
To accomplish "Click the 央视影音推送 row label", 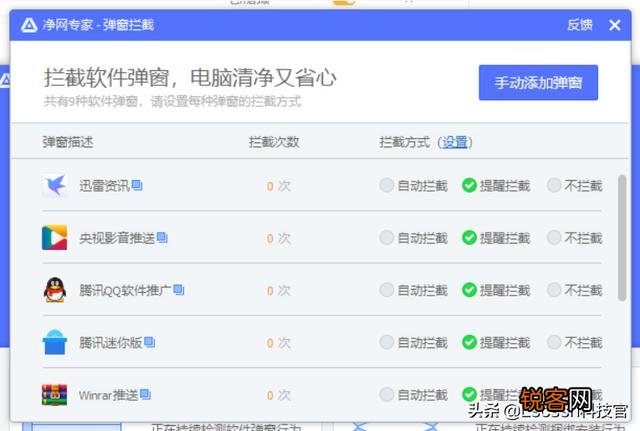I will click(x=118, y=238).
